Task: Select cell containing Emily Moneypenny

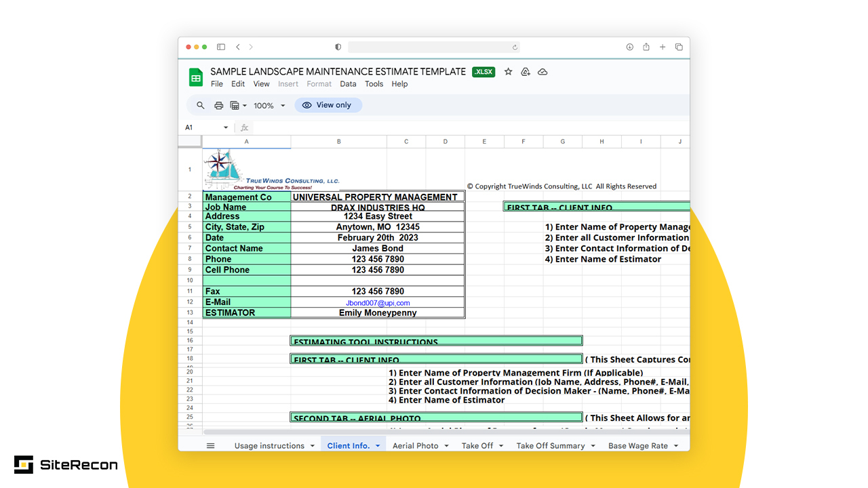Action: [377, 312]
